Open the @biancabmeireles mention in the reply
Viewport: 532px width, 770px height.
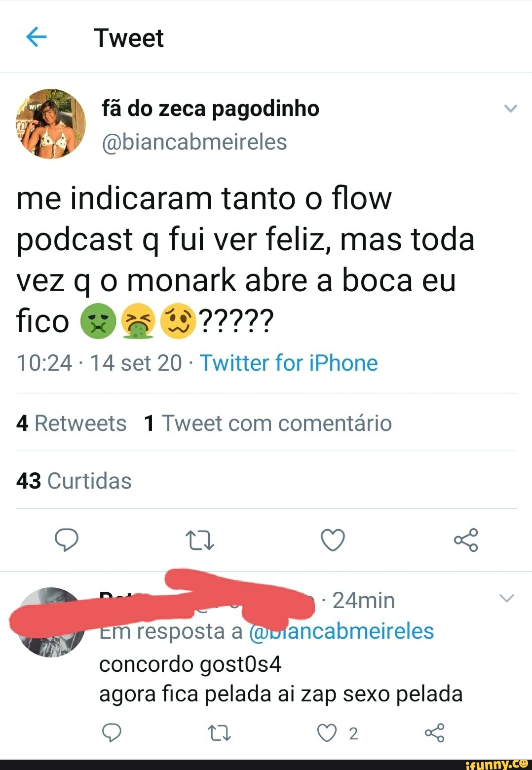tap(342, 631)
